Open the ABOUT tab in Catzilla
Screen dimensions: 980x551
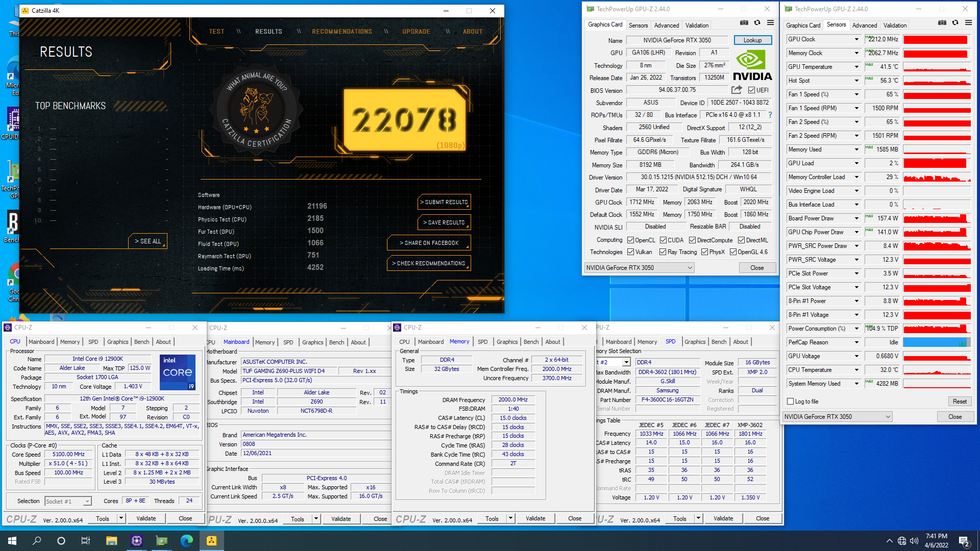point(473,32)
